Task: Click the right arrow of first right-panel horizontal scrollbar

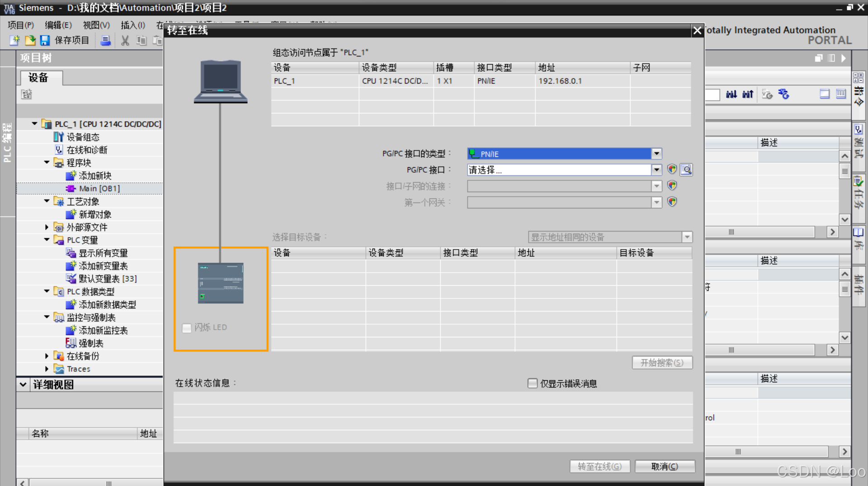Action: [x=832, y=232]
